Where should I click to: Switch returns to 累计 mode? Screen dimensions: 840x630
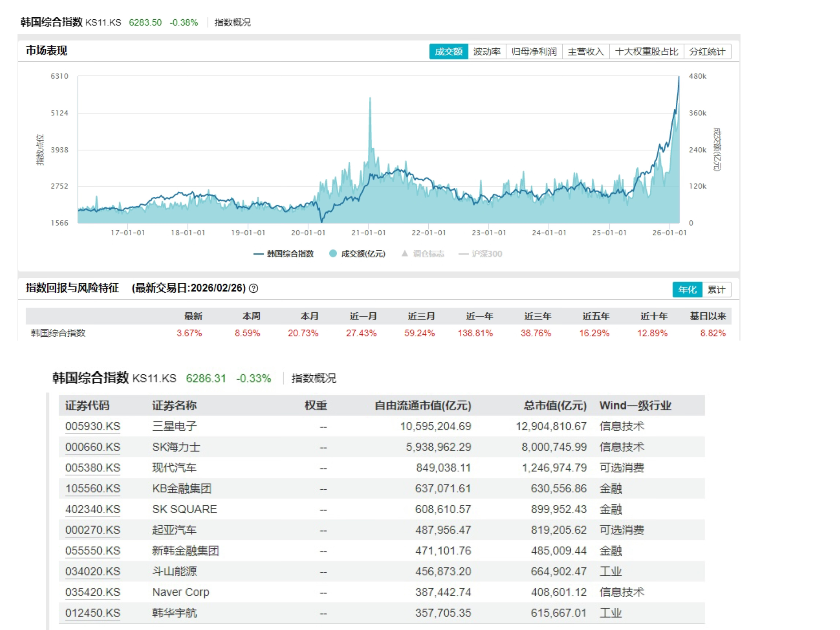(x=716, y=290)
